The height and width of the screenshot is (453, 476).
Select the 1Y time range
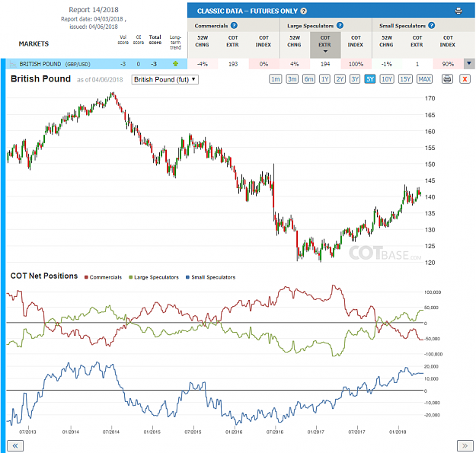[x=324, y=79]
